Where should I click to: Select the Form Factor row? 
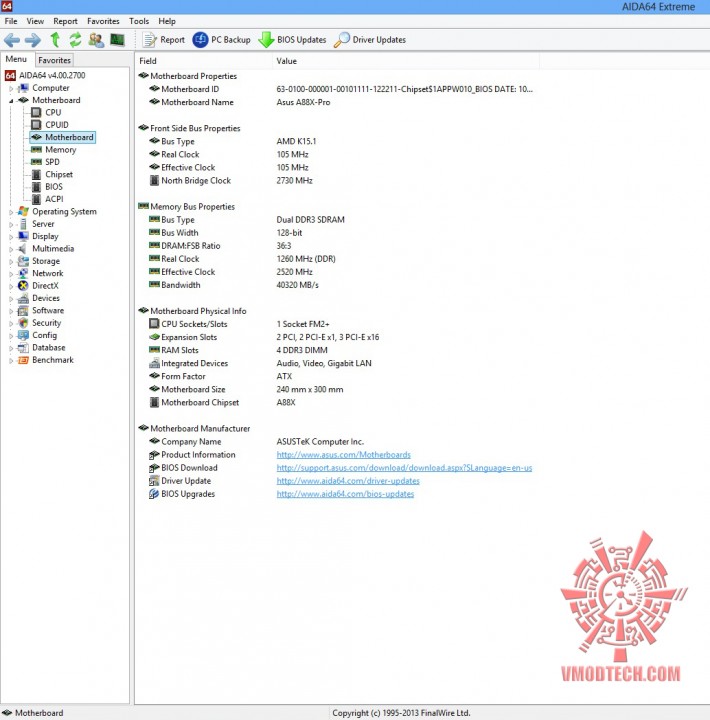[338, 377]
